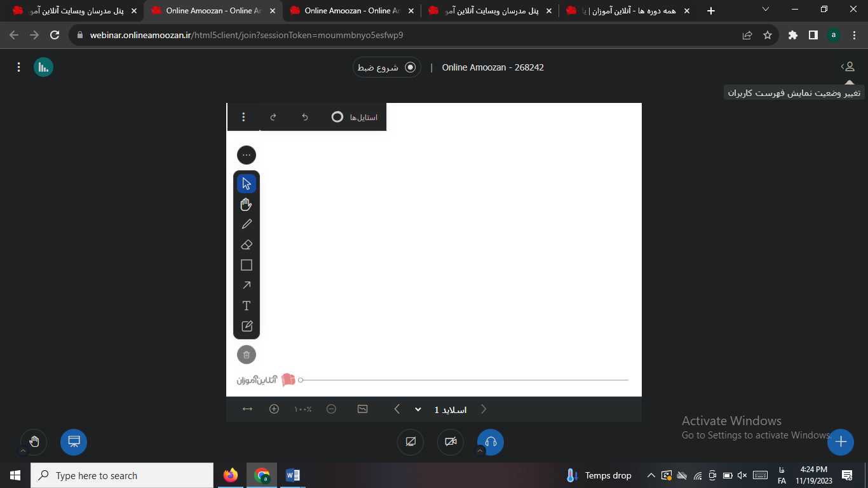Activate the text tool
This screenshot has width=868, height=488.
(x=247, y=306)
